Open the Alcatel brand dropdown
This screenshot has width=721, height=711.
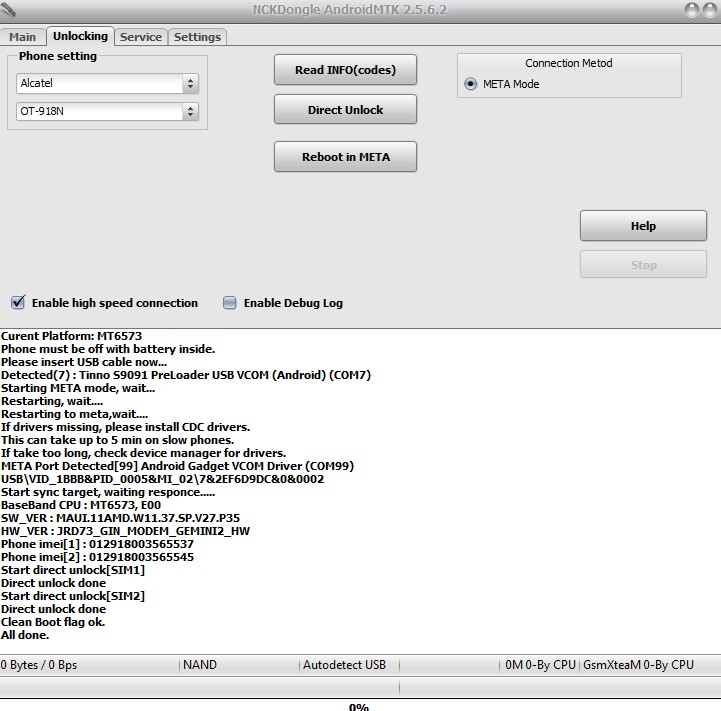(107, 83)
